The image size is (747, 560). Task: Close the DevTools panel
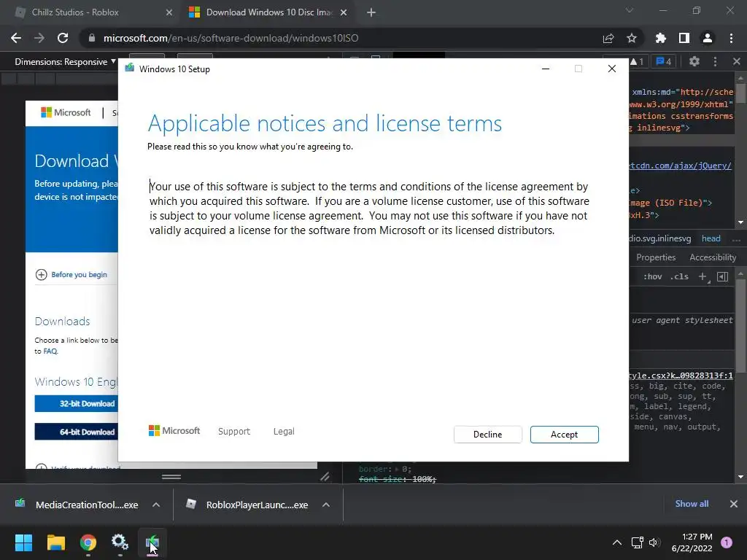(x=737, y=61)
